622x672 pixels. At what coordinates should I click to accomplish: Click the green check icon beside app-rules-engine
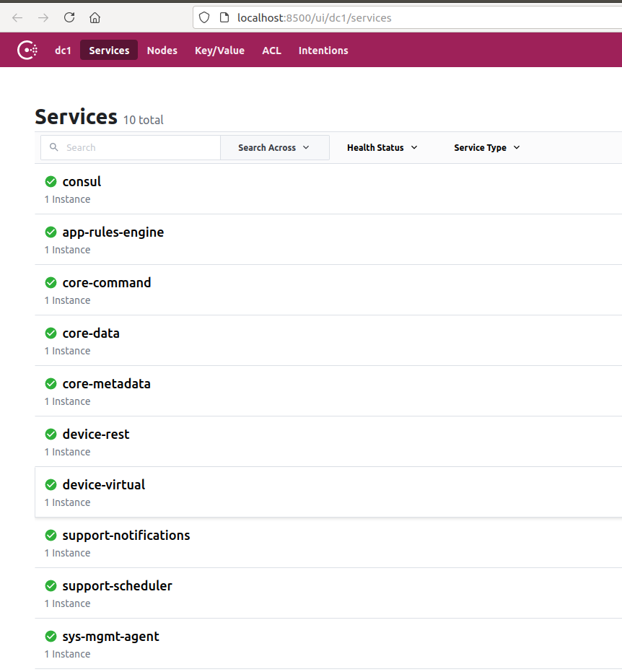(51, 232)
